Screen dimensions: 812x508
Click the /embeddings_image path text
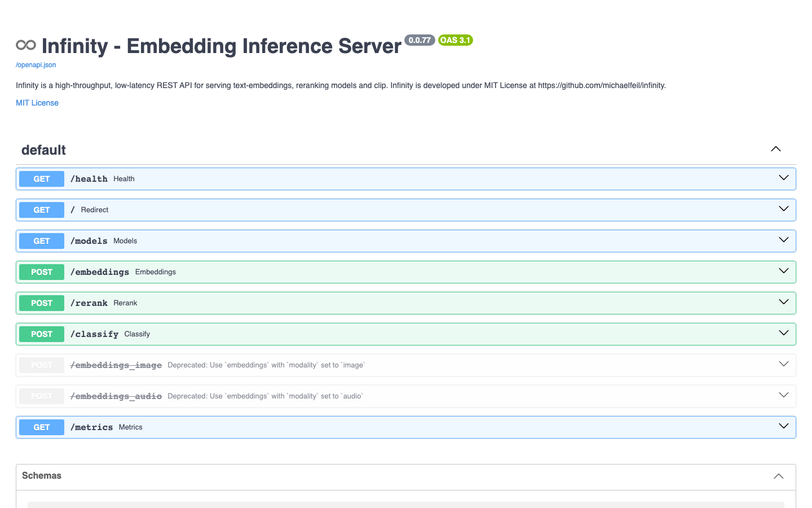[116, 365]
